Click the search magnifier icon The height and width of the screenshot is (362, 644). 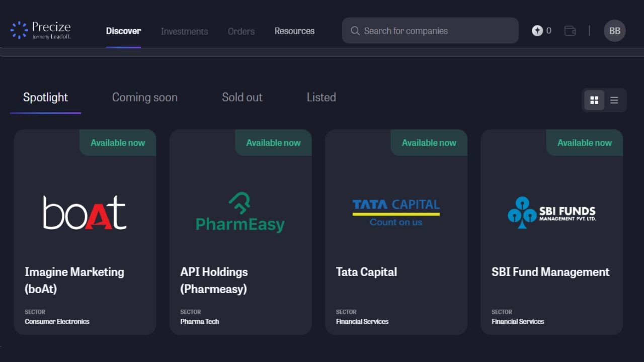click(355, 31)
